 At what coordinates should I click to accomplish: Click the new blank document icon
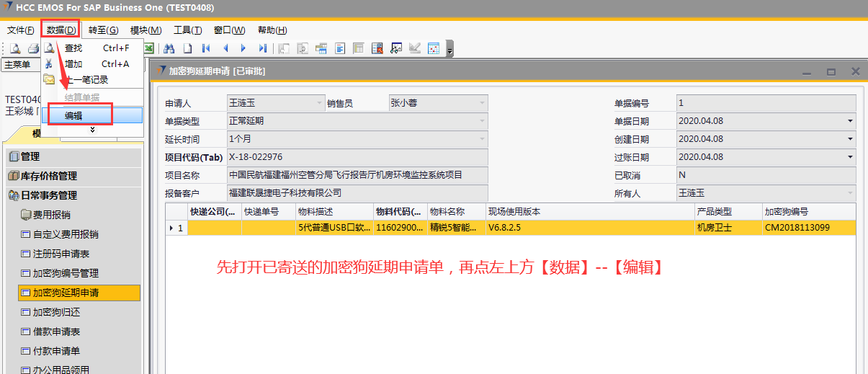187,48
